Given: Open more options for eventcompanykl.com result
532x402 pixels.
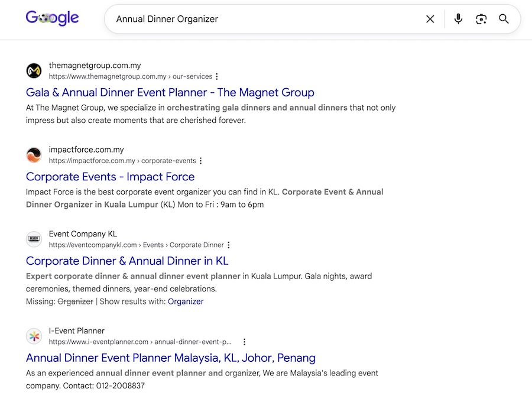Looking at the screenshot, I should pos(229,245).
